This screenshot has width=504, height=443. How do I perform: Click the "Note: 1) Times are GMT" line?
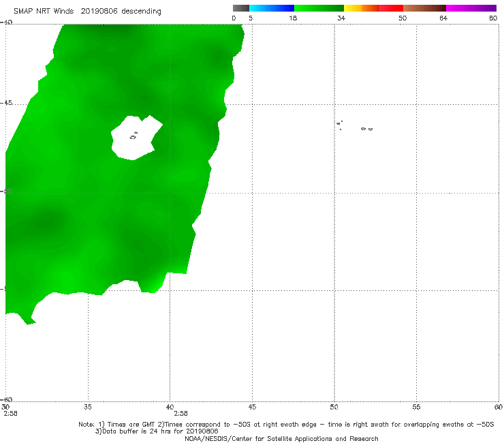(286, 425)
